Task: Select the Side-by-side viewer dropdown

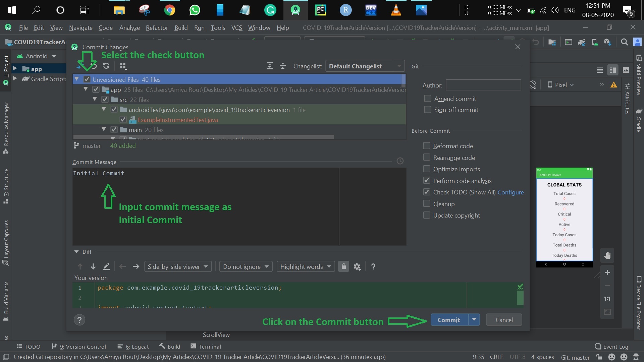Action: 177,266
